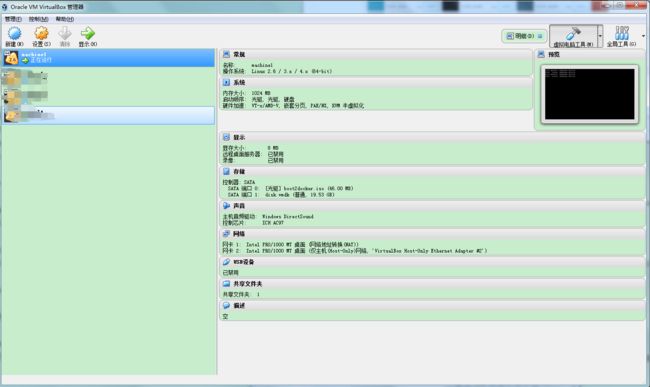This screenshot has width=650, height=387.
Task: Click the machine1 OS type icon
Action: click(x=11, y=58)
